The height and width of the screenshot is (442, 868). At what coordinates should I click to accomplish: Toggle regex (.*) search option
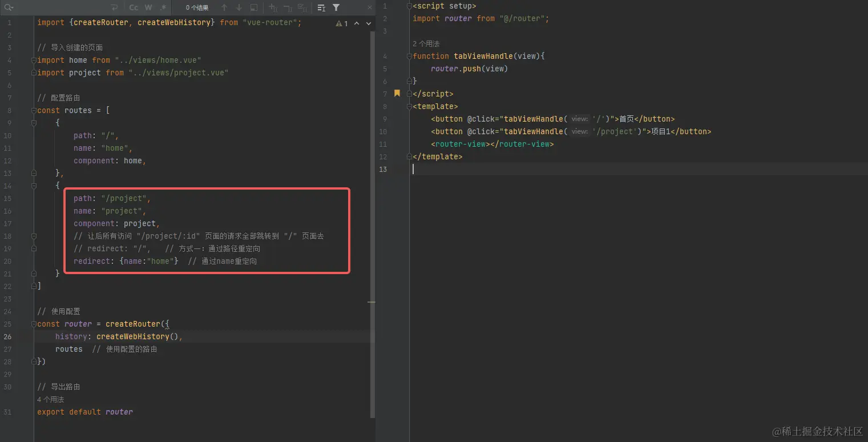click(x=163, y=7)
